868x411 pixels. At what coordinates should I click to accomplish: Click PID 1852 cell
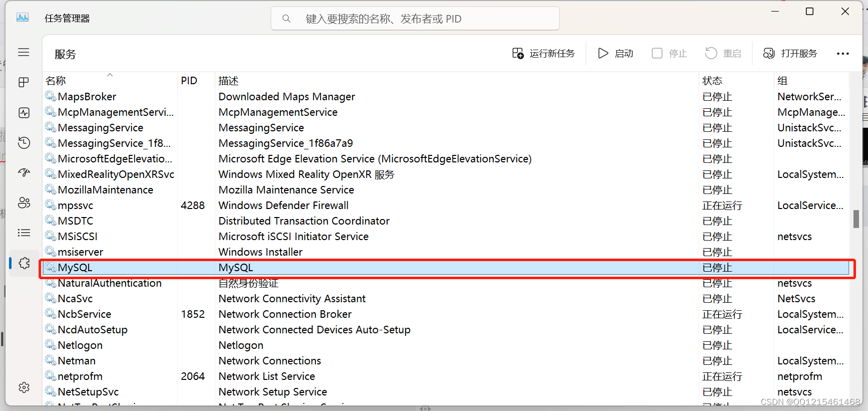pos(193,314)
